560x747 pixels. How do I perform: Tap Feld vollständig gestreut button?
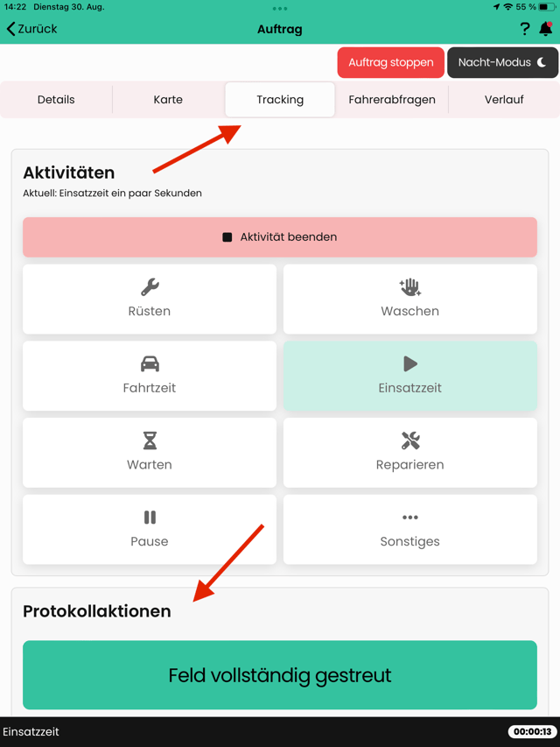click(280, 675)
